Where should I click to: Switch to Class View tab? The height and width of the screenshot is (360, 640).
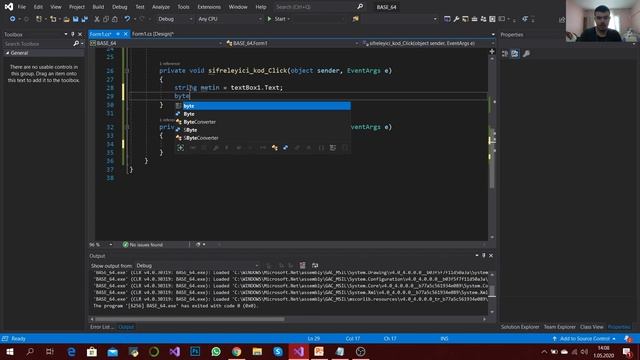click(x=591, y=327)
